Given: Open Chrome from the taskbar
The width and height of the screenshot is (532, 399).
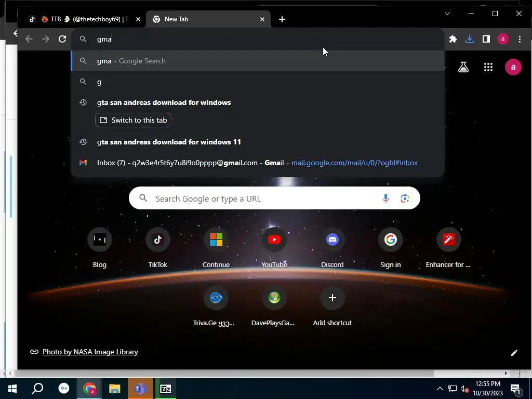Looking at the screenshot, I should pyautogui.click(x=89, y=389).
